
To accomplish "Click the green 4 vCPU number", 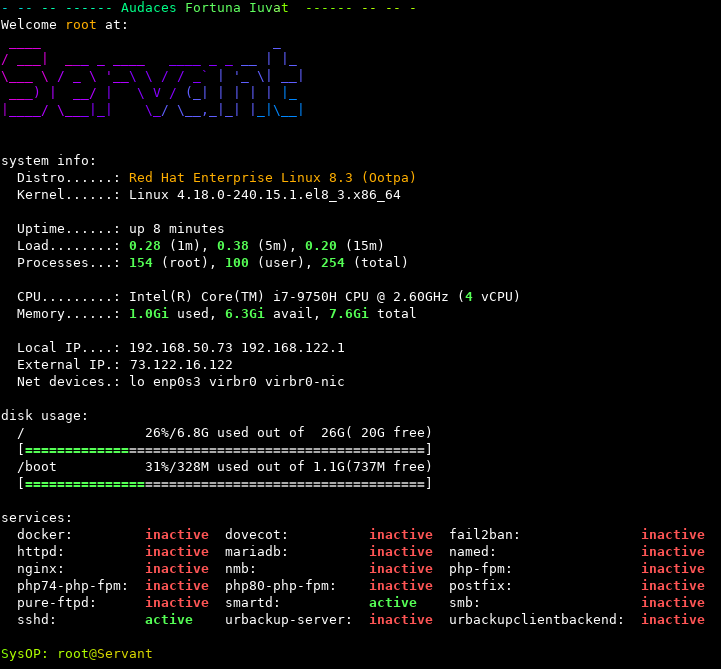I will click(x=469, y=297).
